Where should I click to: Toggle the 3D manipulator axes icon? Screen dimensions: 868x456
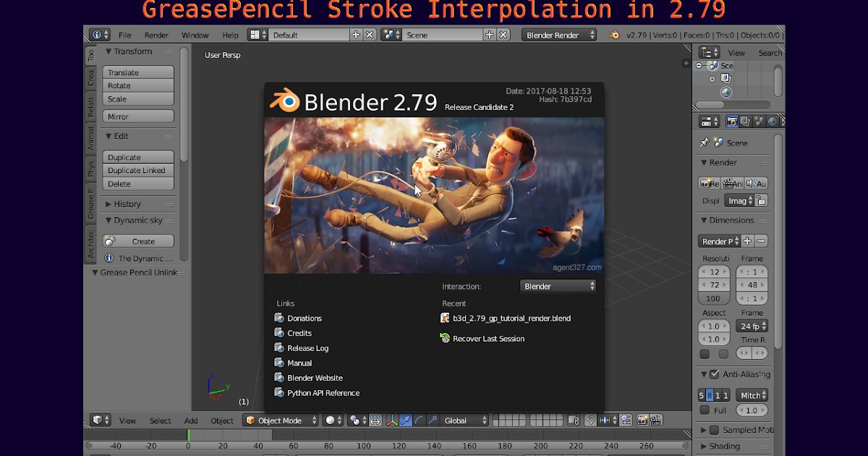(x=392, y=420)
